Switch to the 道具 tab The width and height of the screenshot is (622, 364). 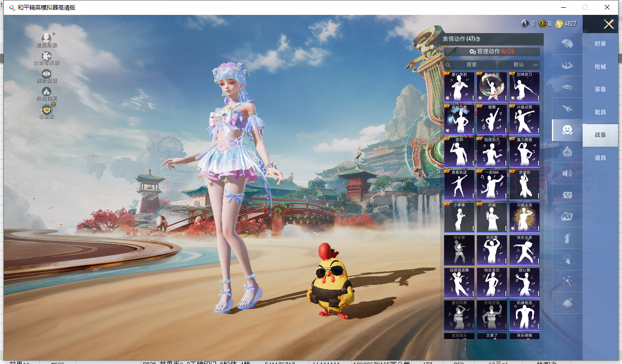point(600,158)
